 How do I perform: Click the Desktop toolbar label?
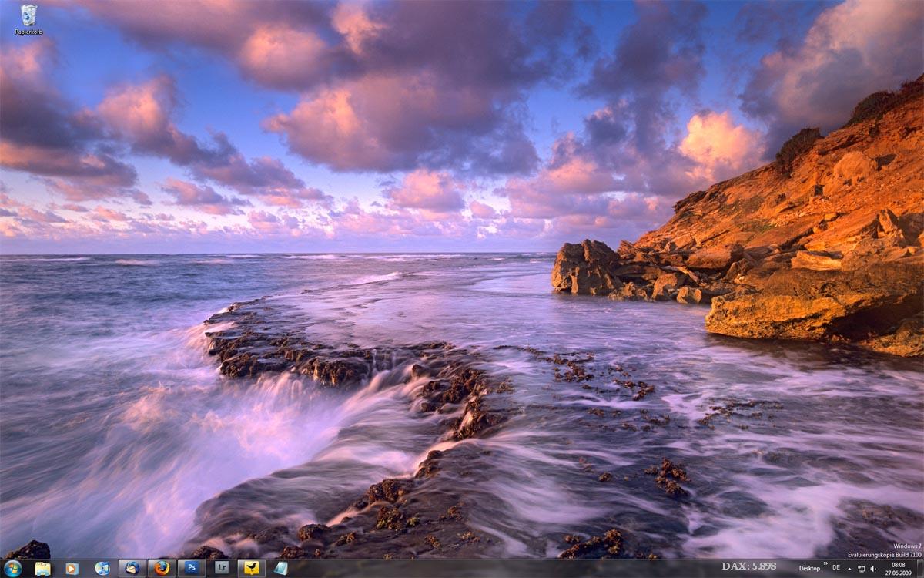808,569
